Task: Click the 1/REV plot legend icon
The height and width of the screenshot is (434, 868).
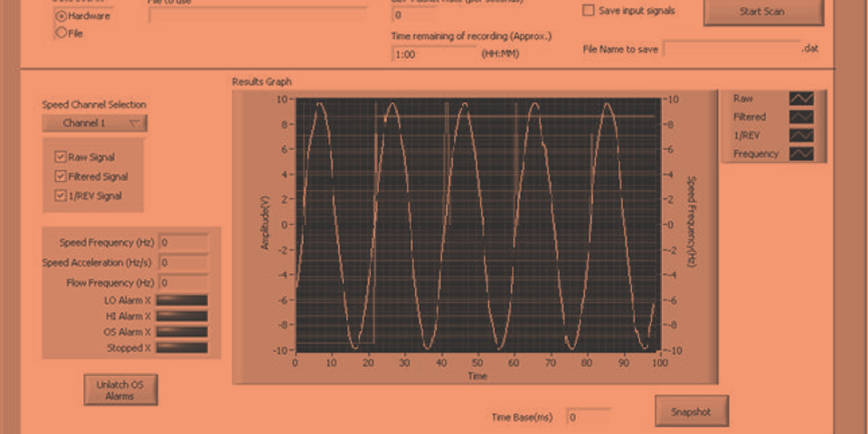Action: 801,135
